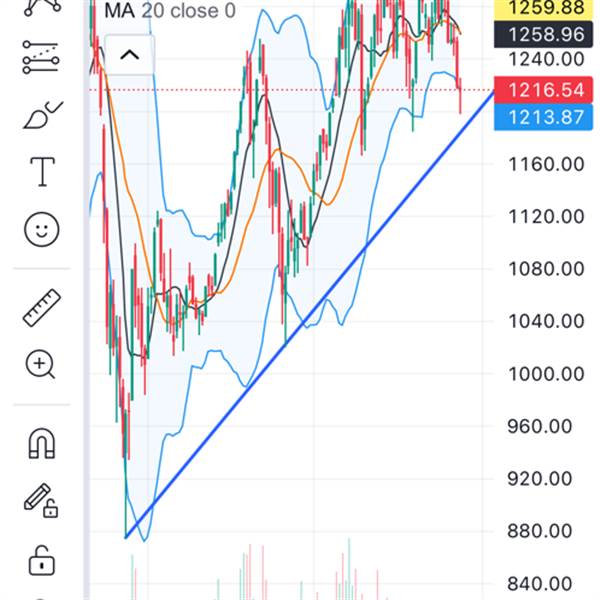Open the emoji icons tool

42,229
